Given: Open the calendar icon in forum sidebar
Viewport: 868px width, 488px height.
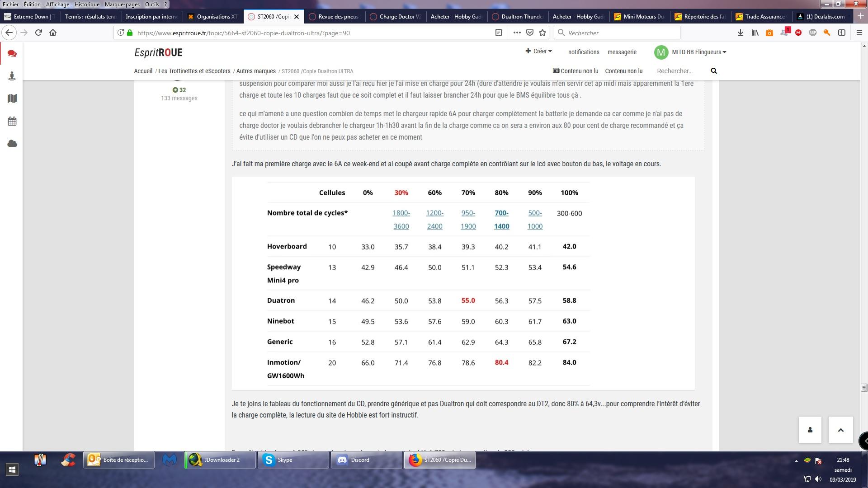Looking at the screenshot, I should tap(12, 121).
